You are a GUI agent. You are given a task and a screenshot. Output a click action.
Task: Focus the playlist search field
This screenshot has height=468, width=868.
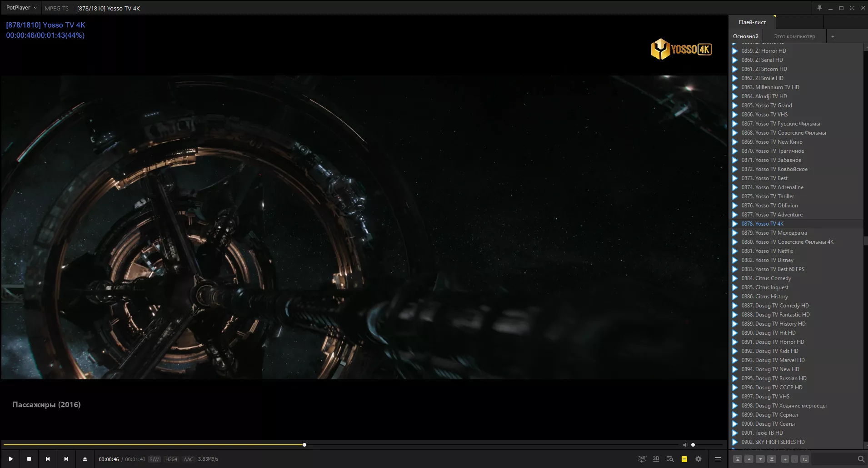coord(834,459)
